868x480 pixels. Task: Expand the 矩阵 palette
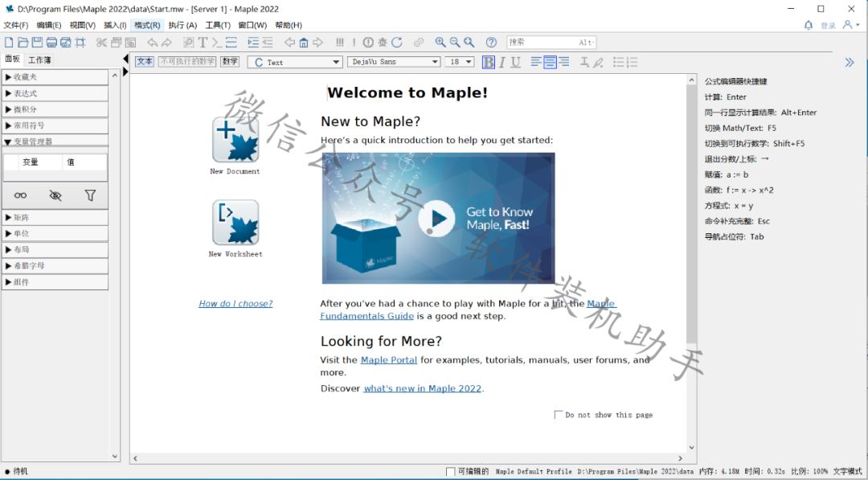55,218
